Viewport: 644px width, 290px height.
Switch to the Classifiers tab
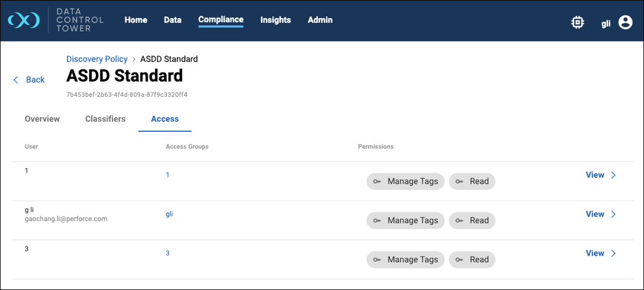click(x=105, y=119)
